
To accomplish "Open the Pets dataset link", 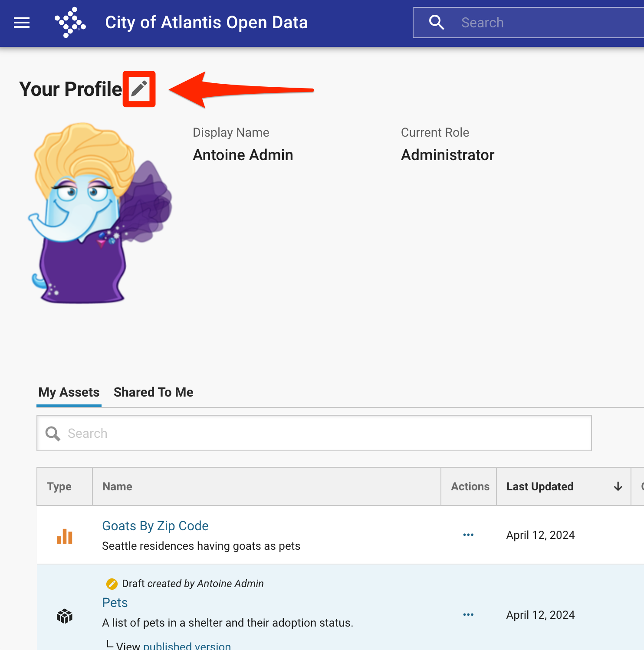I will point(115,603).
